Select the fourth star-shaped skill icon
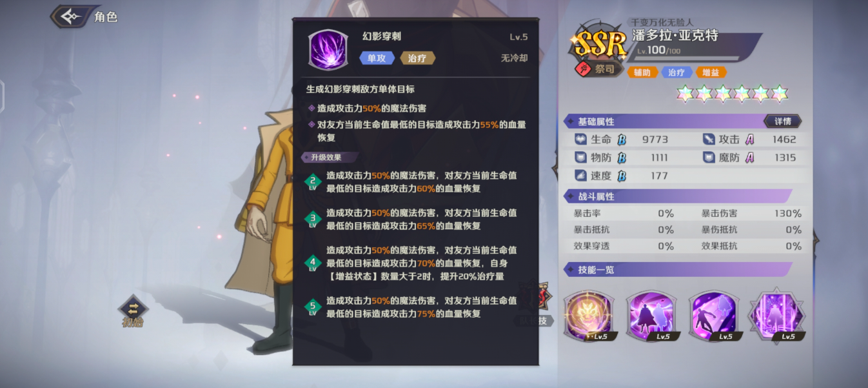Viewport: 868px width, 388px height. [x=776, y=315]
